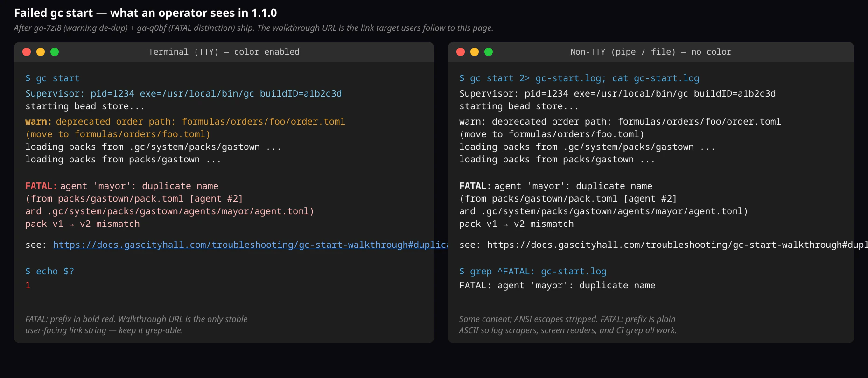
Task: Click title 'Terminal (TTY) — color enabled'
Action: coord(224,52)
